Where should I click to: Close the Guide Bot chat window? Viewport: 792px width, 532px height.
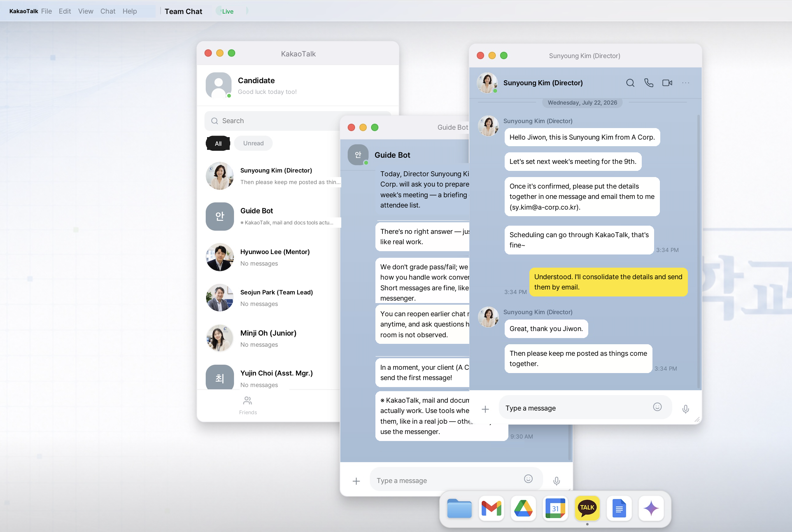(351, 127)
